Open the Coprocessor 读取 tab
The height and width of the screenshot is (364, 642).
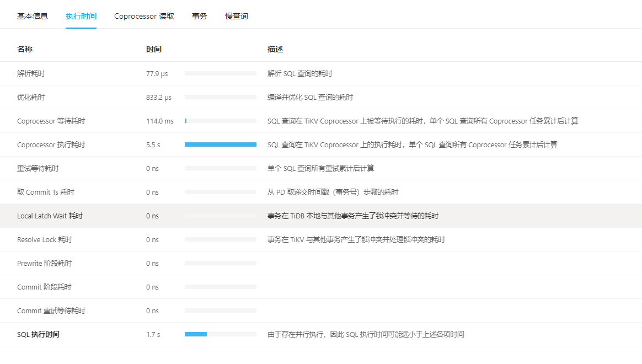coord(144,16)
